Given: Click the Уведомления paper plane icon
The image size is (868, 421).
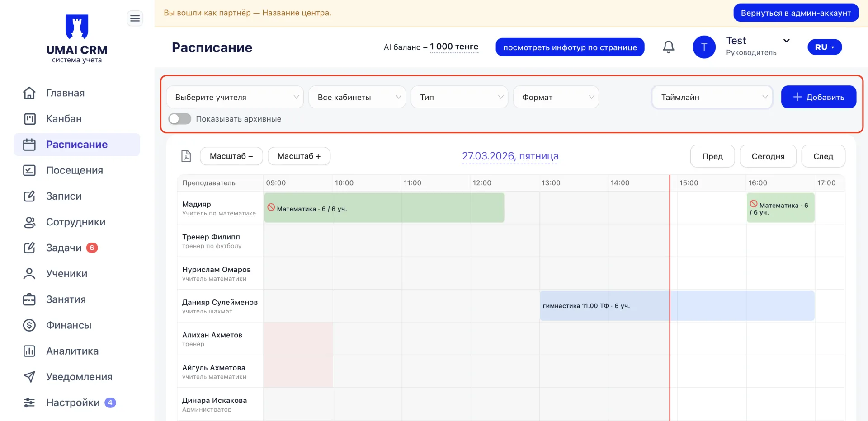Looking at the screenshot, I should pyautogui.click(x=29, y=377).
